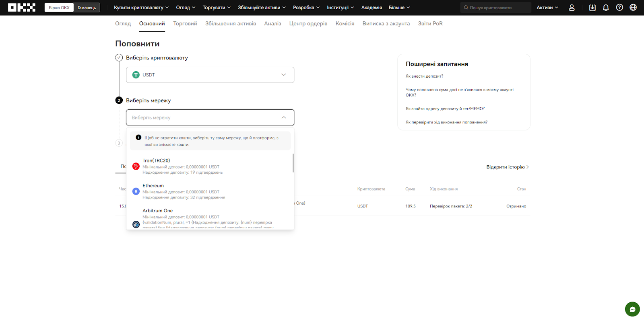The image size is (644, 320).
Task: Collapse the Виберіть мережу dropdown
Action: [x=210, y=117]
